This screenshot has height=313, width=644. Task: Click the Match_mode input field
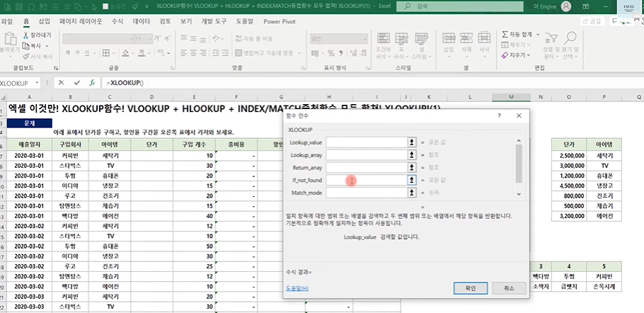tap(366, 193)
